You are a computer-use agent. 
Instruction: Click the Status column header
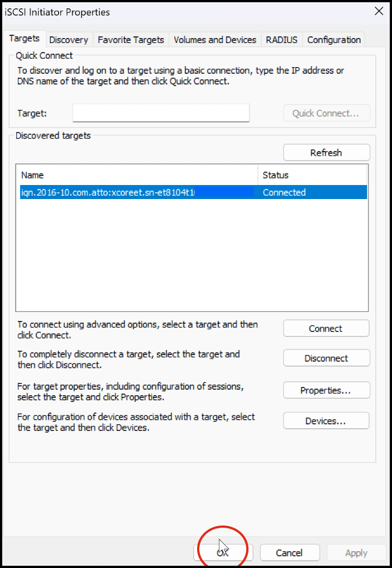[x=312, y=175]
